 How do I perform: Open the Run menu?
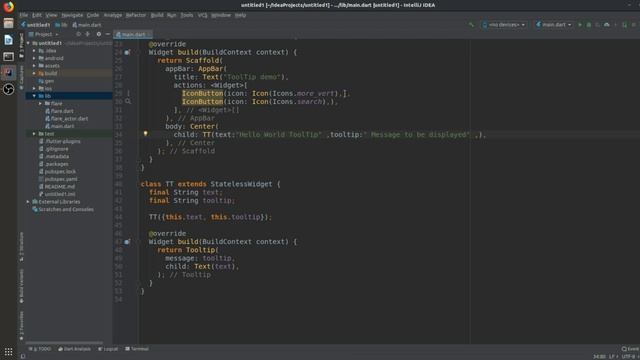(171, 15)
